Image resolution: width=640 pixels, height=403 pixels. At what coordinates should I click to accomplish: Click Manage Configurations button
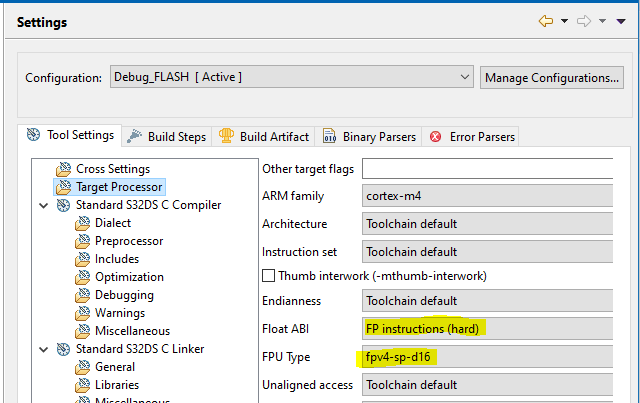[552, 77]
